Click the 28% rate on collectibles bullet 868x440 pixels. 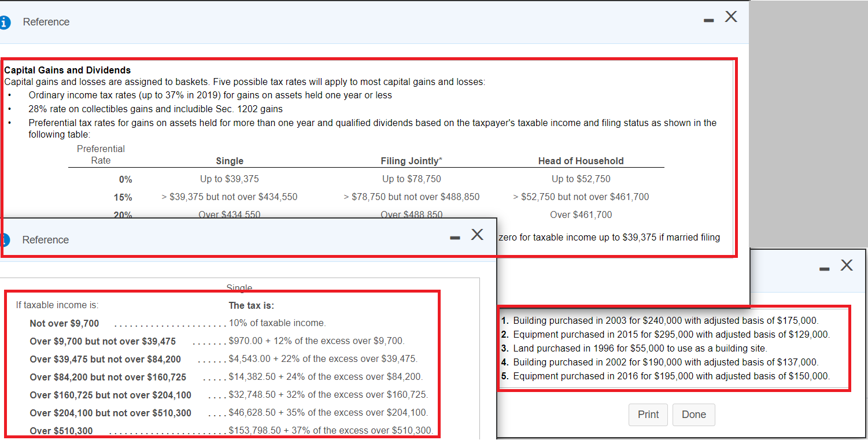(156, 109)
